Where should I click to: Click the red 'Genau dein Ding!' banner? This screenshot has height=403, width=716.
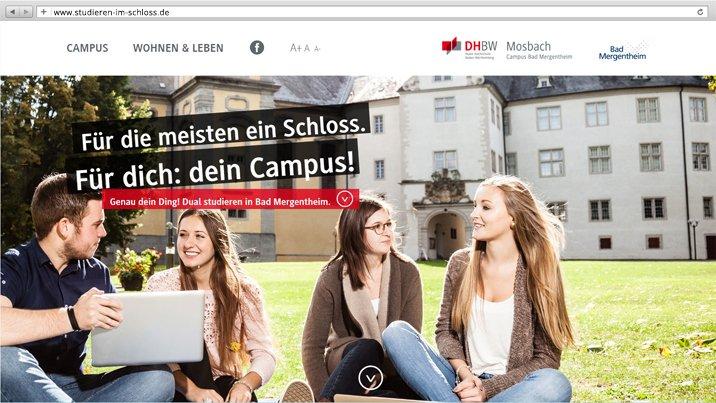point(230,200)
